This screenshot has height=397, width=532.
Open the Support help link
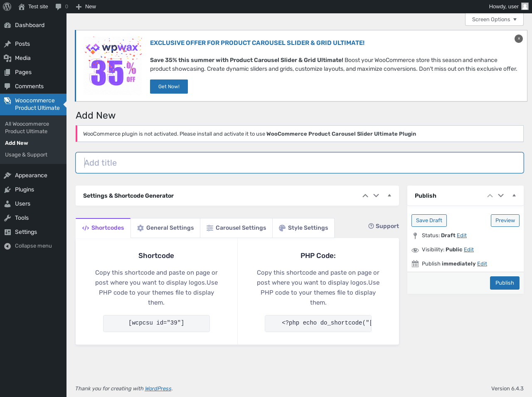(x=384, y=226)
